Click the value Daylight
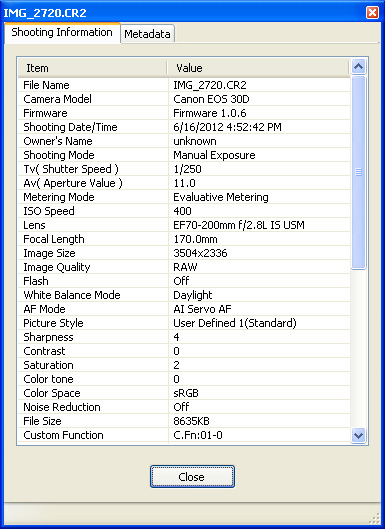This screenshot has width=385, height=529. click(x=193, y=295)
